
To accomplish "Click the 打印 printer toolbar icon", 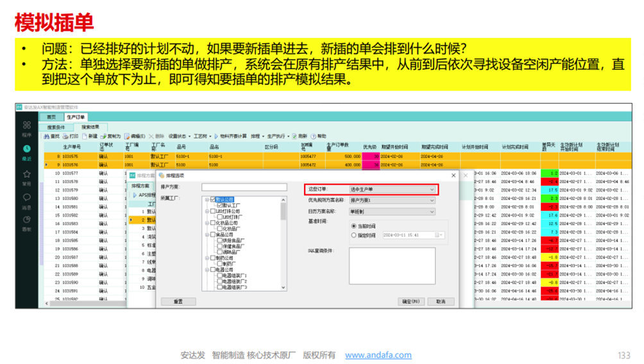I will (65, 136).
